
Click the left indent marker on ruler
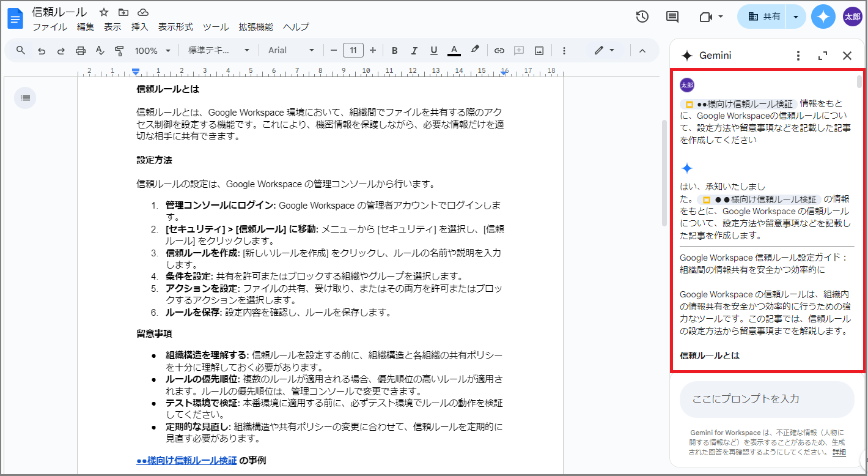(136, 72)
